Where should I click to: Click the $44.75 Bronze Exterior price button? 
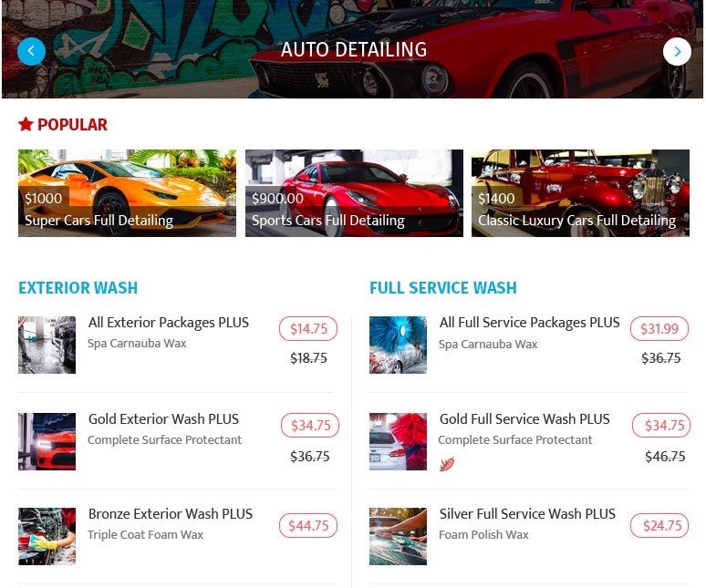click(308, 525)
